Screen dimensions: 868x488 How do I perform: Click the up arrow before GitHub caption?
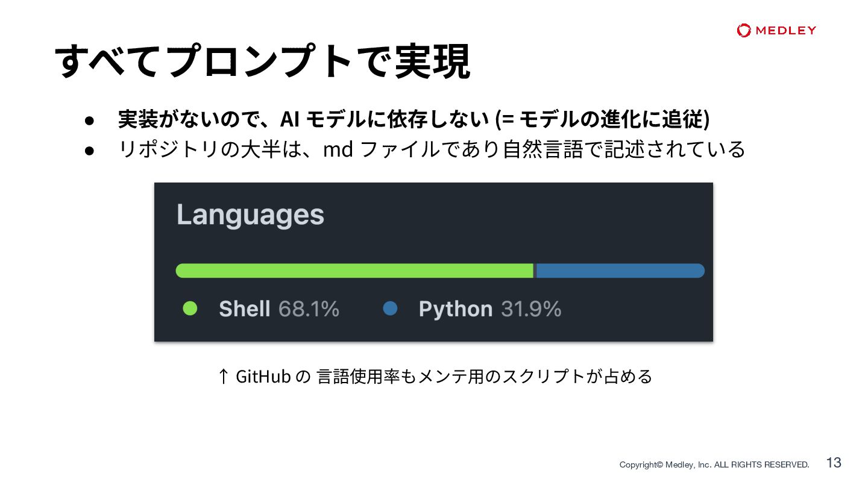(222, 377)
